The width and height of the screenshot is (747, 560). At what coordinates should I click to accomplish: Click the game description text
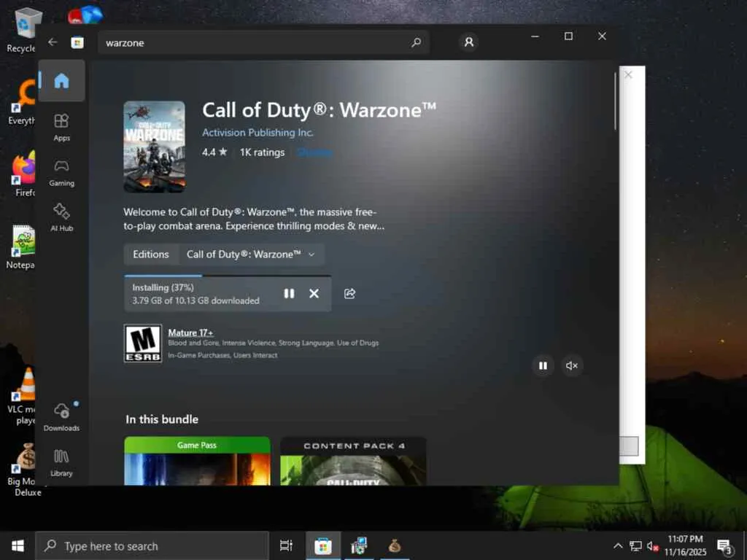(x=254, y=219)
